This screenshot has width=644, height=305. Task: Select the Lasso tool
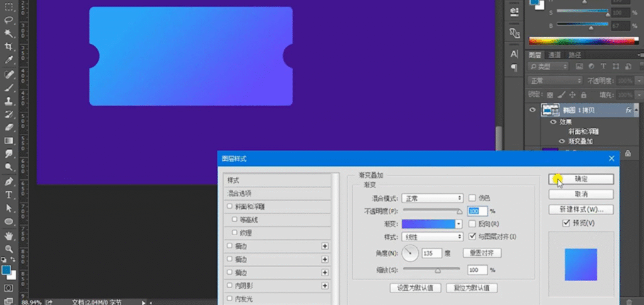tap(9, 20)
